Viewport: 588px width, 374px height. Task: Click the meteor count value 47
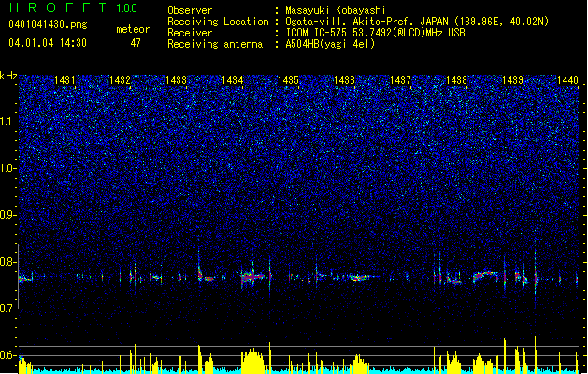pos(136,43)
